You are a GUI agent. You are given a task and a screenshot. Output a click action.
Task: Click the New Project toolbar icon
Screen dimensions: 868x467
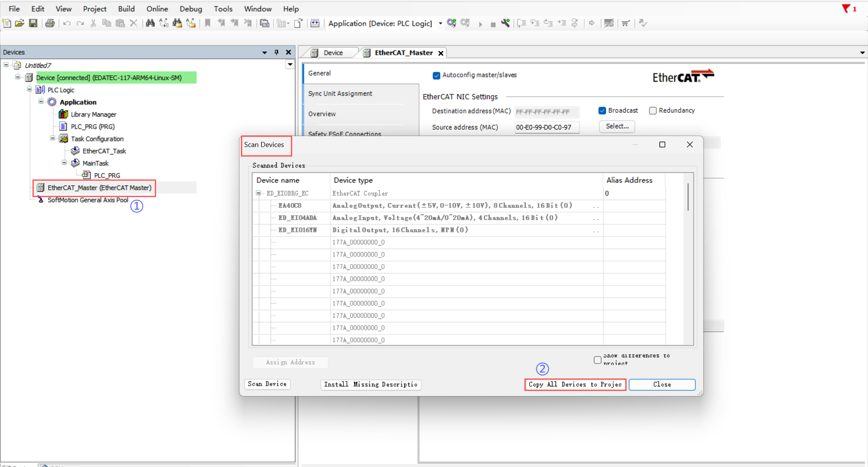pyautogui.click(x=7, y=23)
